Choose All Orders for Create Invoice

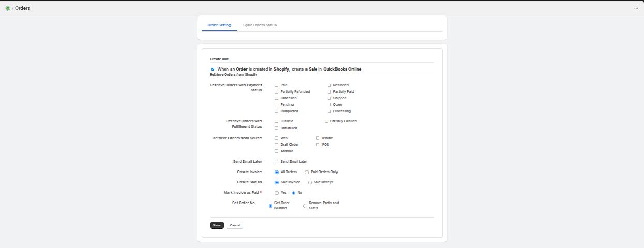point(277,172)
